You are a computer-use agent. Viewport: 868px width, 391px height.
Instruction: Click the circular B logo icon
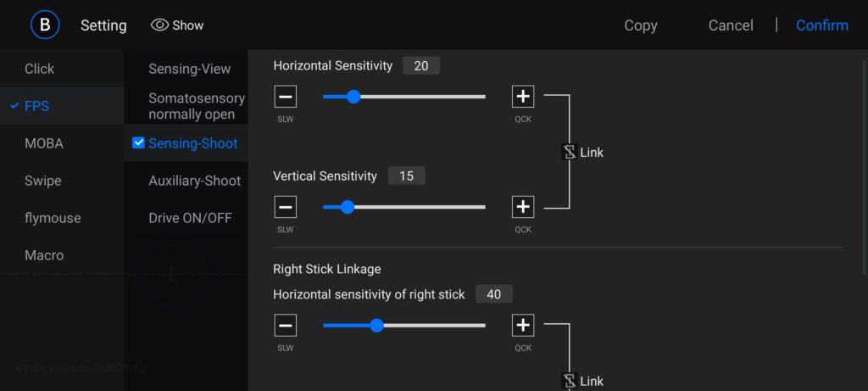tap(45, 25)
